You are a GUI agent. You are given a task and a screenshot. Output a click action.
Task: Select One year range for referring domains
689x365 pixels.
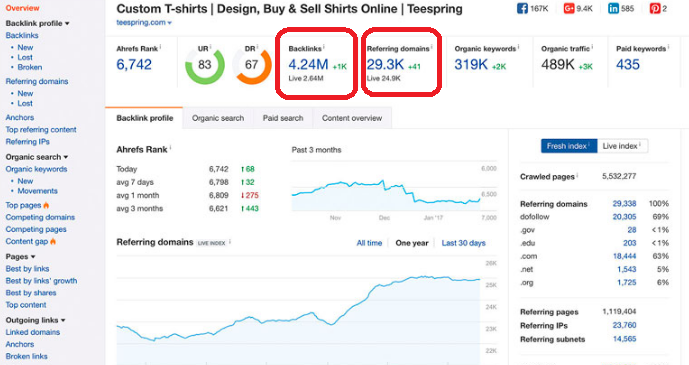(412, 243)
